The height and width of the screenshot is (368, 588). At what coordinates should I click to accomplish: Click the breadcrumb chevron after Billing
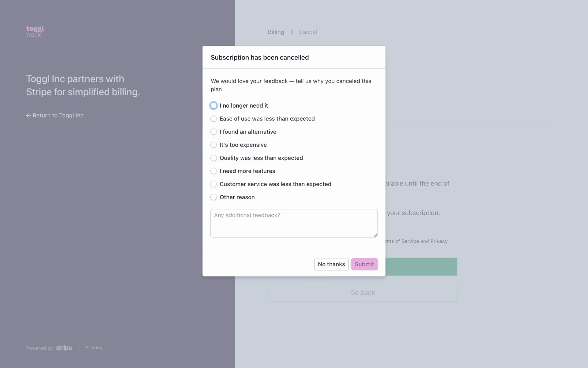pyautogui.click(x=292, y=32)
